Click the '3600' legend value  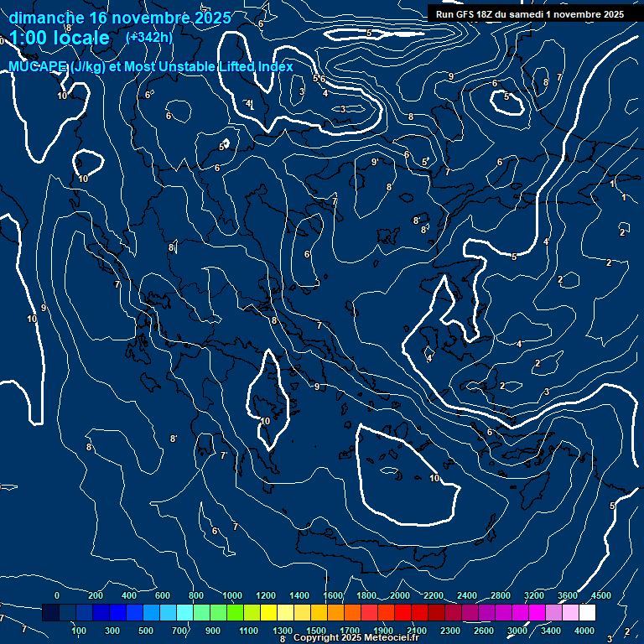pyautogui.click(x=568, y=595)
